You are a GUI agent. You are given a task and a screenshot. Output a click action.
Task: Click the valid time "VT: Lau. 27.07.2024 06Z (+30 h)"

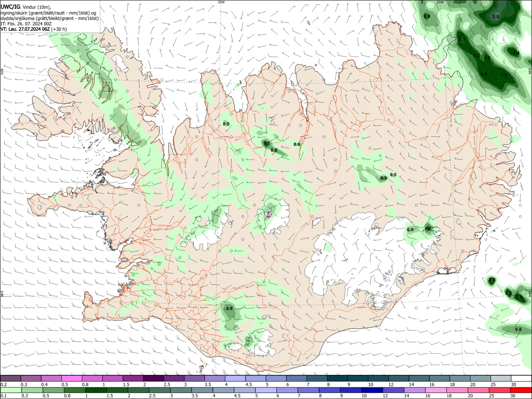[33, 29]
